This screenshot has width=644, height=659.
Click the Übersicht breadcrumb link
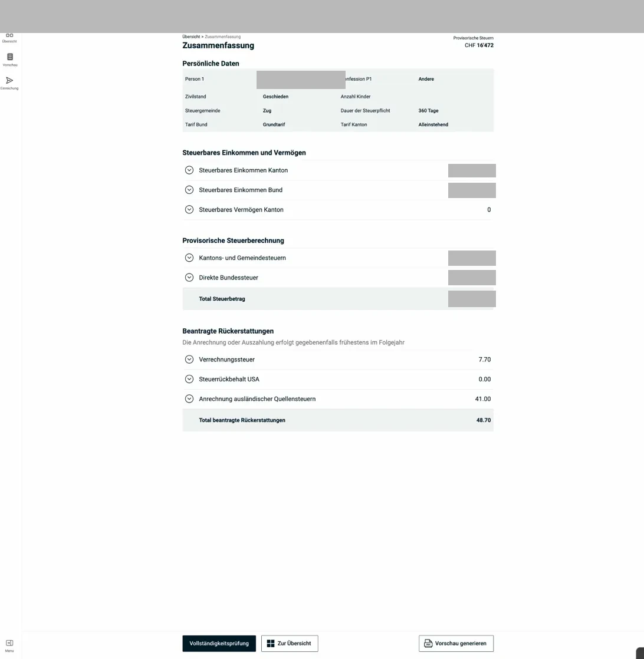(191, 37)
